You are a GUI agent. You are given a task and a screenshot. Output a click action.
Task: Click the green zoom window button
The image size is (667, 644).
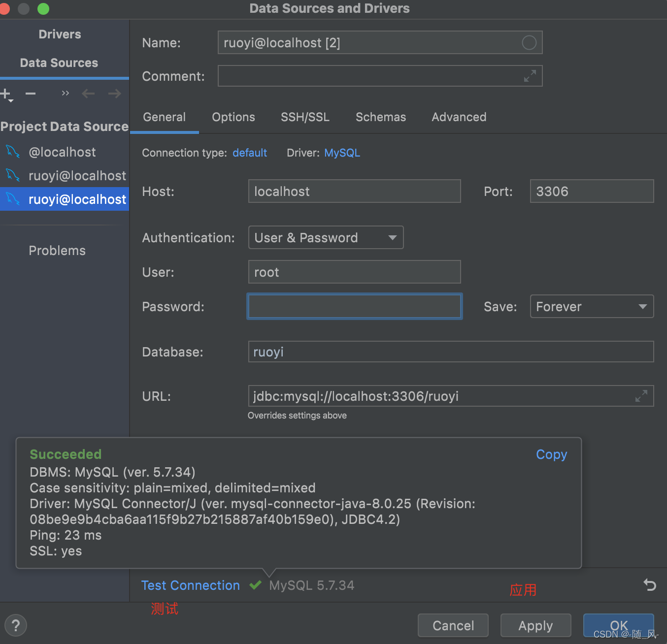click(43, 8)
